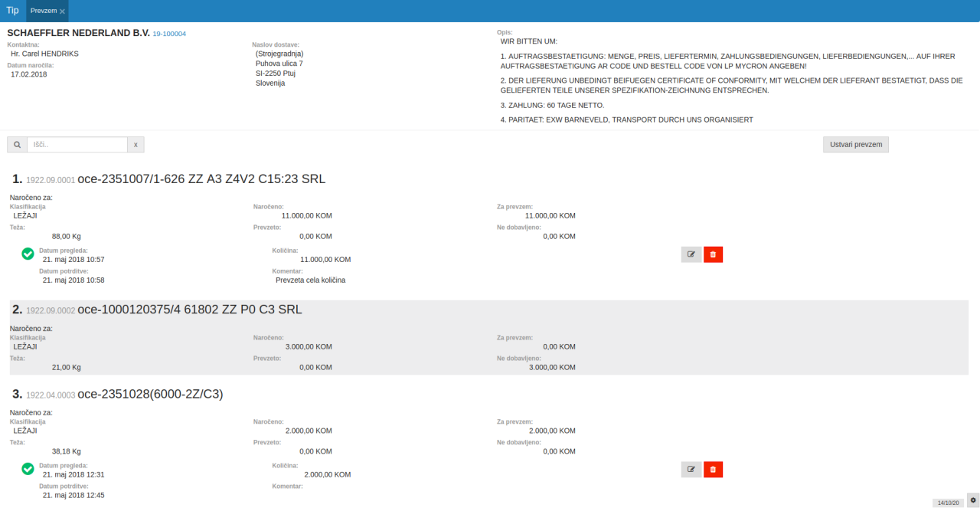Delete the receipt entry for item 1
The height and width of the screenshot is (508, 980).
[713, 254]
